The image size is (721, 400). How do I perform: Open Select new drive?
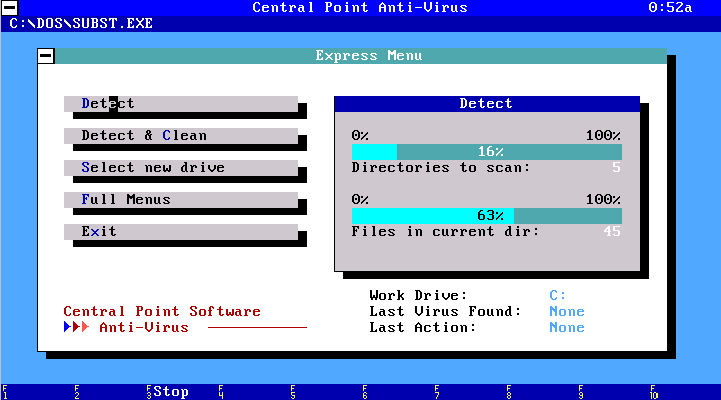[181, 167]
